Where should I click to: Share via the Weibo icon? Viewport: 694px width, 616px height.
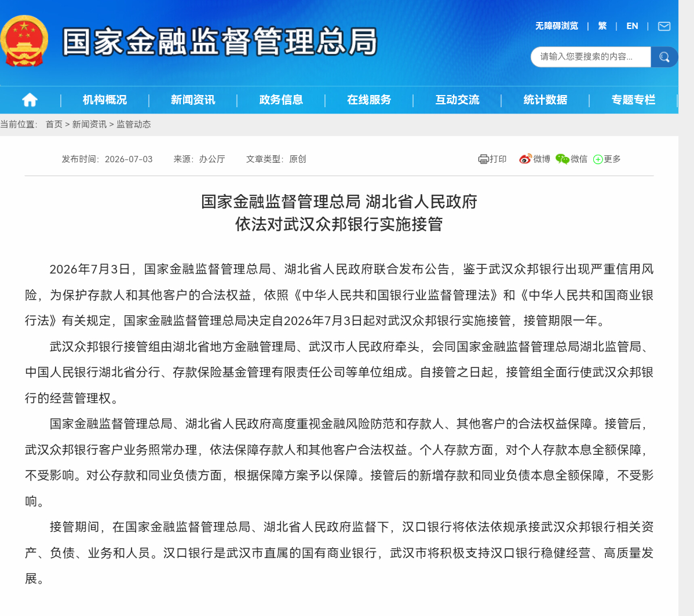pos(525,159)
